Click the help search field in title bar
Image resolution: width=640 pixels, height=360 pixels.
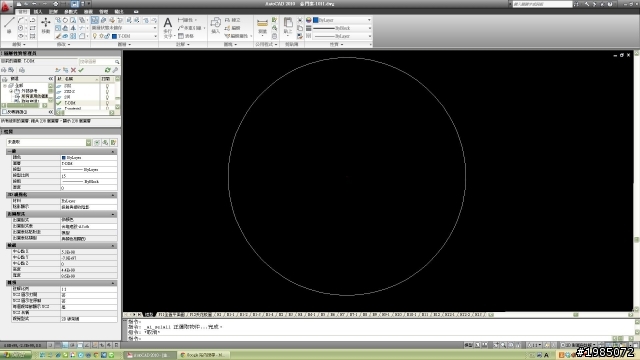(x=542, y=4)
